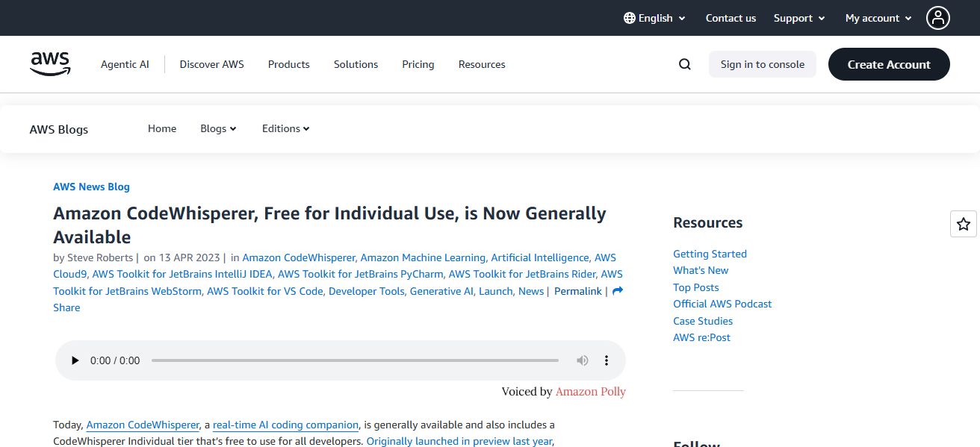Open the What's New resource link

pyautogui.click(x=701, y=270)
